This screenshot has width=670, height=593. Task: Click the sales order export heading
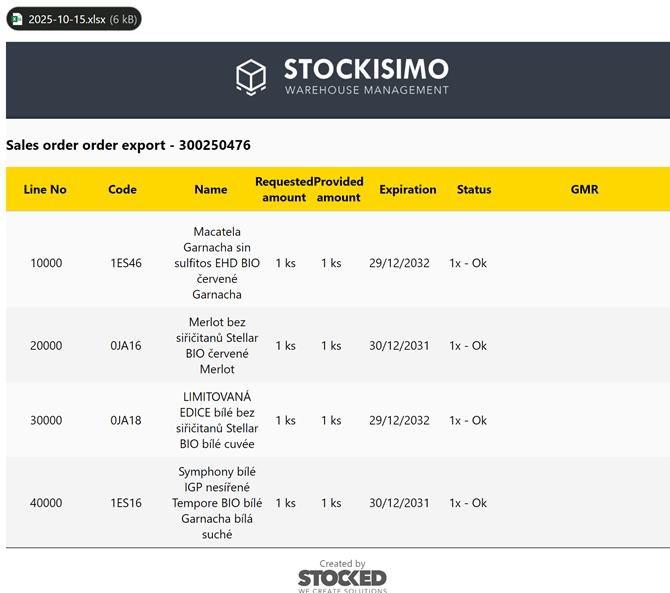(x=128, y=145)
